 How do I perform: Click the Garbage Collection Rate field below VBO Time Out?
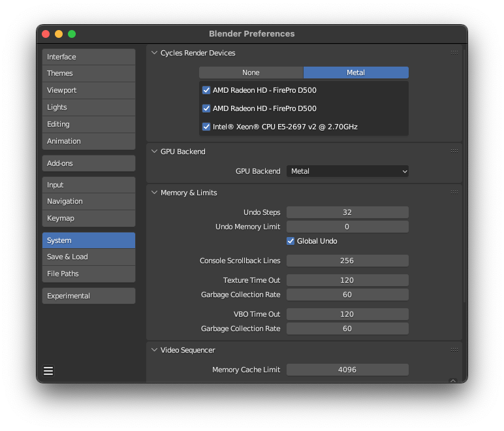pyautogui.click(x=347, y=328)
